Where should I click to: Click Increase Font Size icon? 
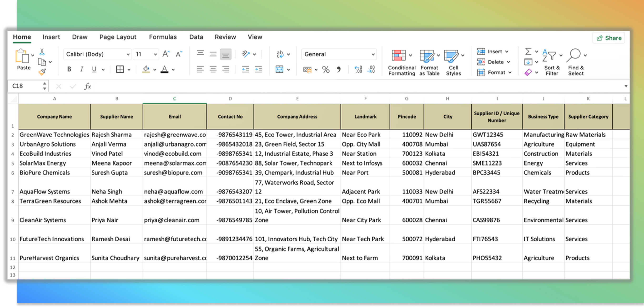(x=166, y=54)
